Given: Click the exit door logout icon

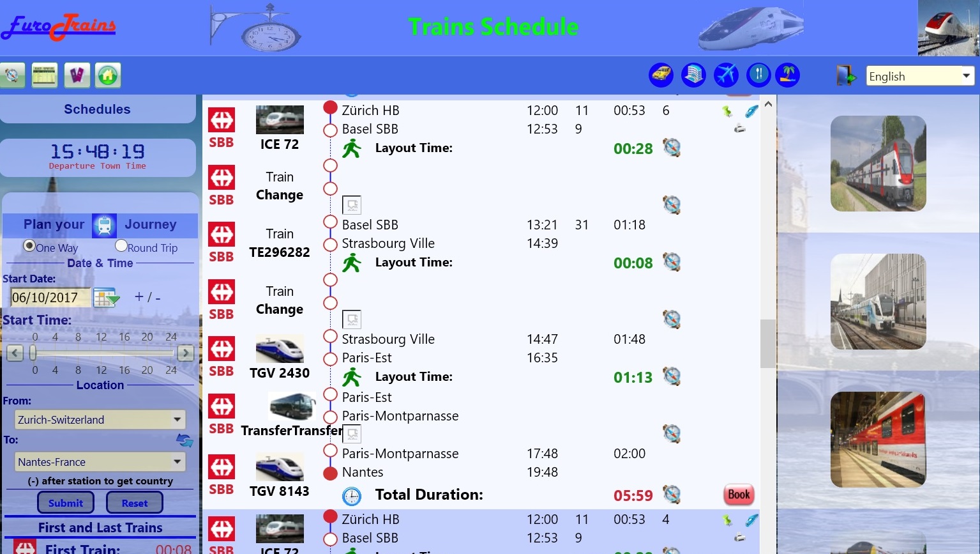Looking at the screenshot, I should point(846,75).
